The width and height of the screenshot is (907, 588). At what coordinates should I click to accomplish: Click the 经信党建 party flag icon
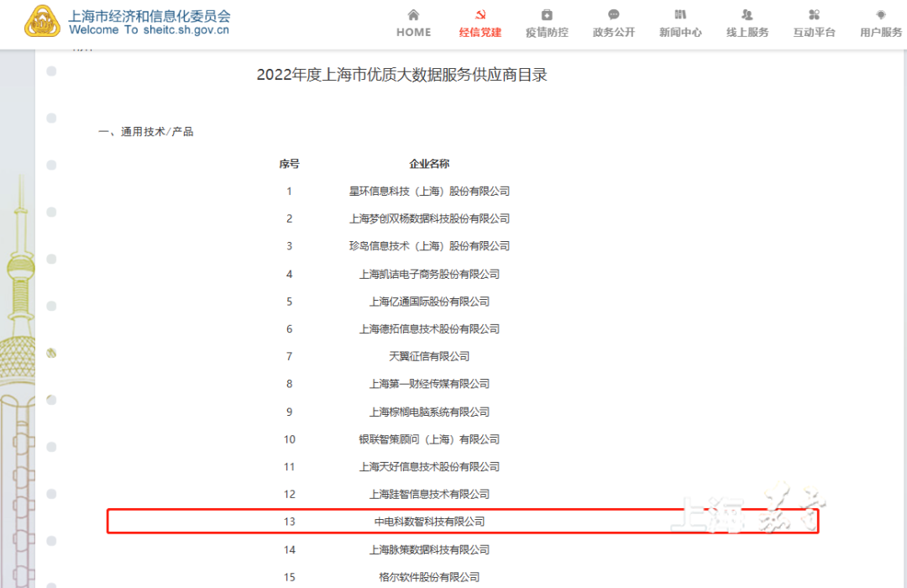480,14
